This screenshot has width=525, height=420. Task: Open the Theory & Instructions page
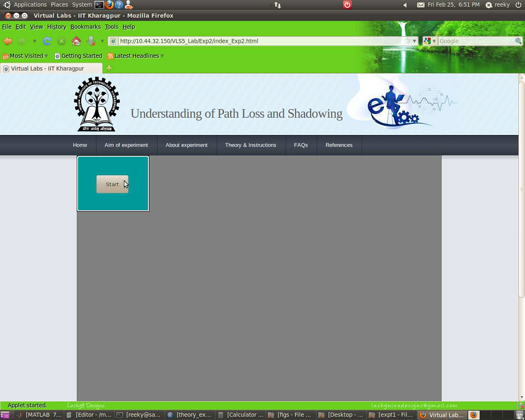click(250, 145)
